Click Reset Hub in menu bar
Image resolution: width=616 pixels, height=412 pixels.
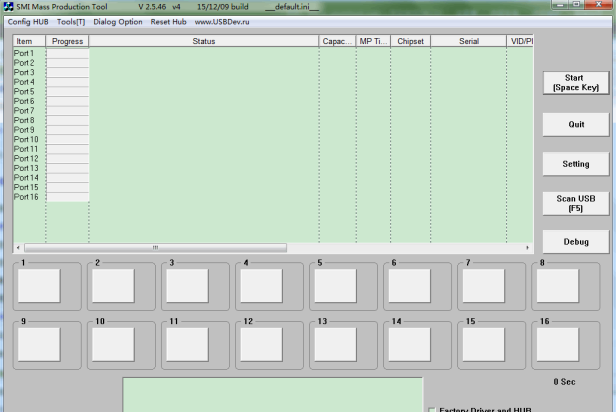[169, 22]
